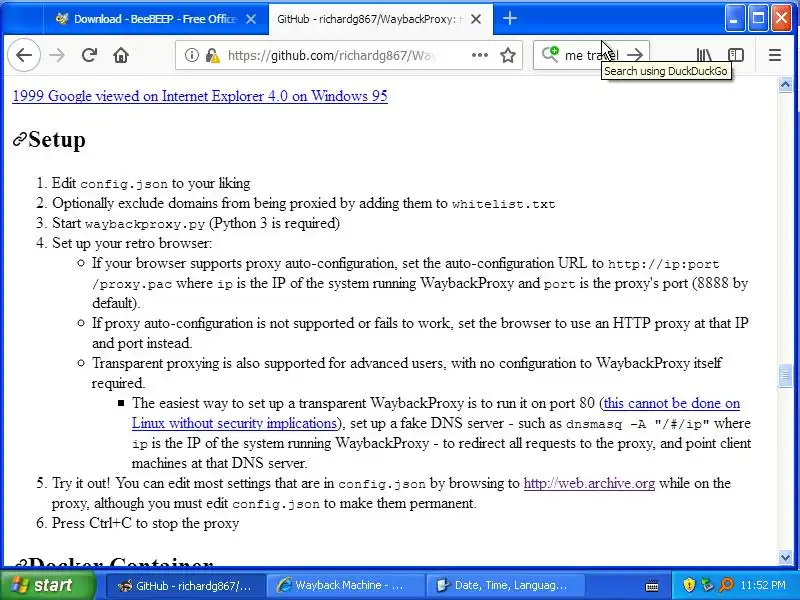Open the green network tray icon
The width and height of the screenshot is (800, 600).
[707, 585]
